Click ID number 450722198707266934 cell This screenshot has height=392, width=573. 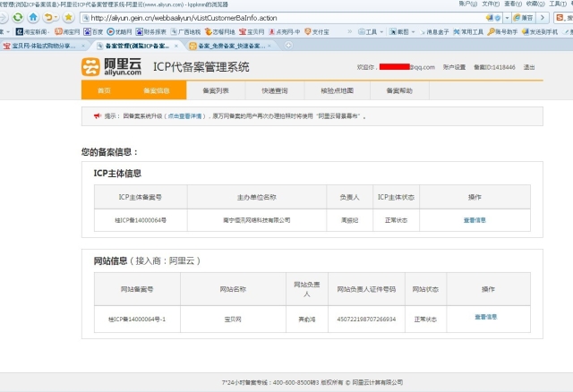tap(366, 319)
